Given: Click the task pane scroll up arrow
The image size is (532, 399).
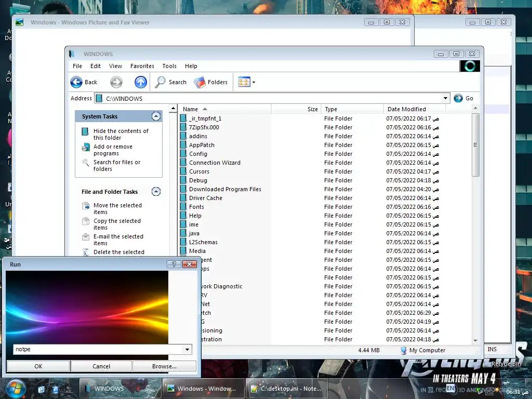Looking at the screenshot, I should pyautogui.click(x=173, y=109).
